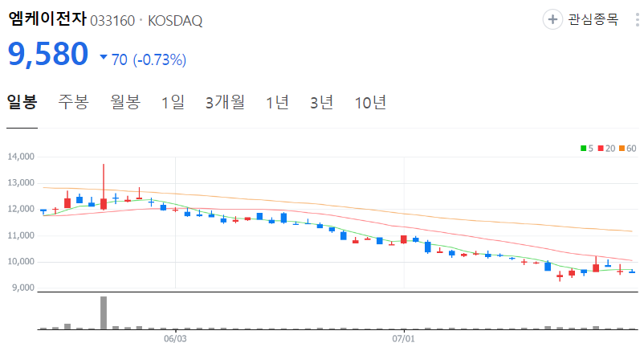Viewport: 644px width, 343px height.
Task: Click the 9,000 price axis label
Action: pos(23,288)
